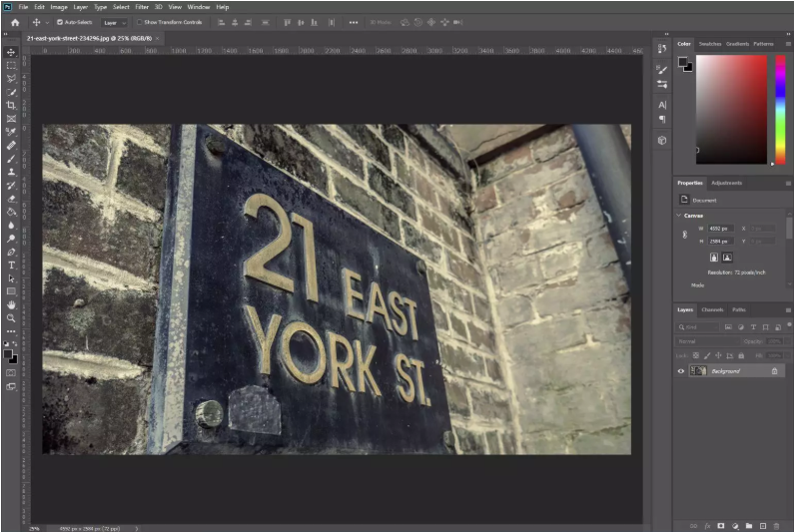Select the Zoom tool
This screenshot has height=532, width=794.
click(x=11, y=318)
